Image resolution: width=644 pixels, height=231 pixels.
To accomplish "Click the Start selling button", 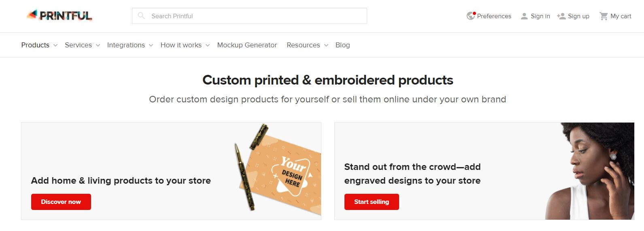I will [372, 202].
